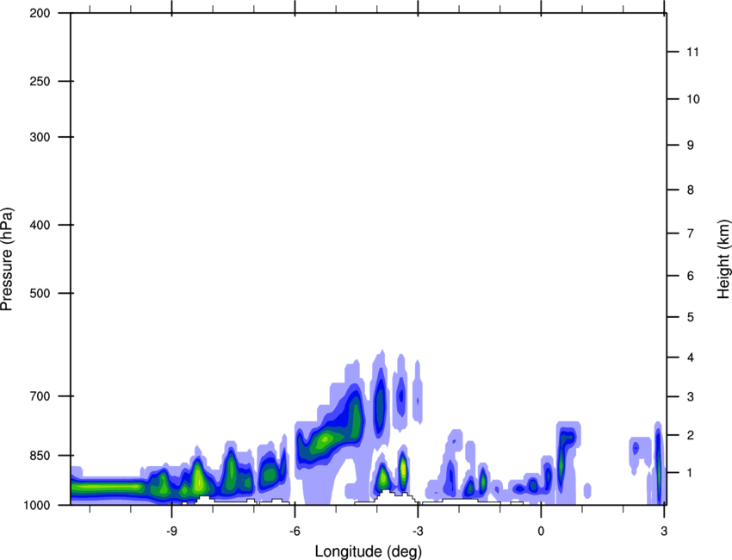Select the 300 pressure tick label
732x560 pixels.
click(x=40, y=137)
